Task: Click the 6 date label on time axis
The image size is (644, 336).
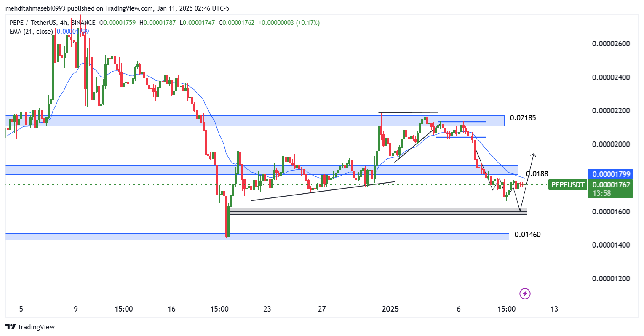Action: [459, 309]
